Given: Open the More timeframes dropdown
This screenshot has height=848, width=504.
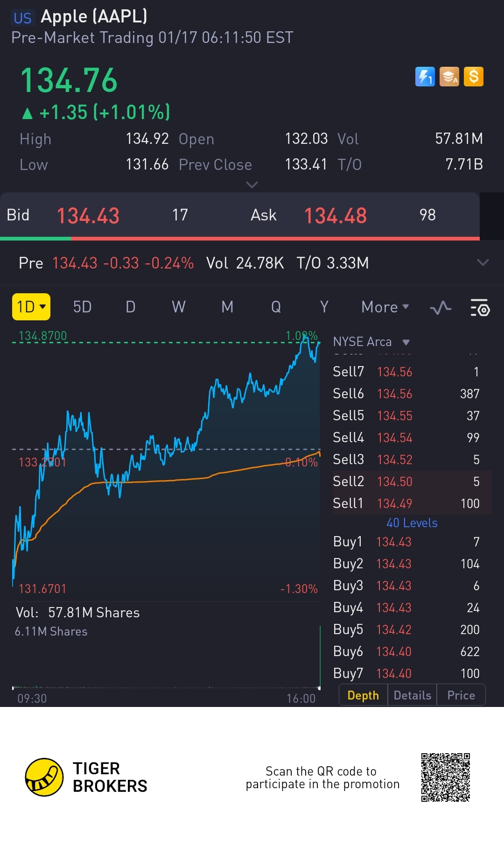Looking at the screenshot, I should [x=385, y=307].
